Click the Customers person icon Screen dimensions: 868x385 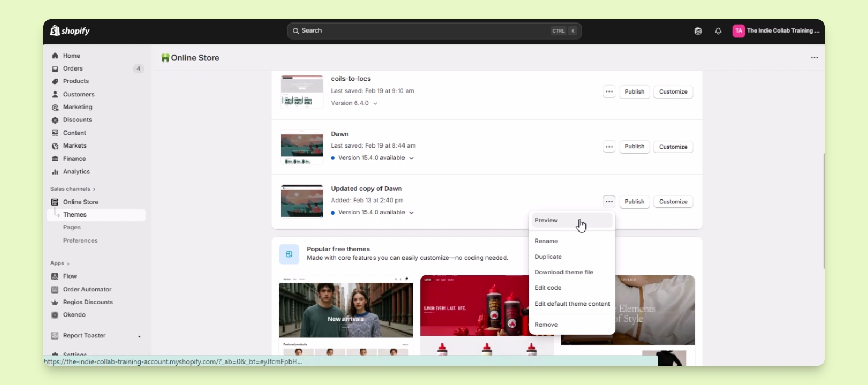(x=55, y=94)
